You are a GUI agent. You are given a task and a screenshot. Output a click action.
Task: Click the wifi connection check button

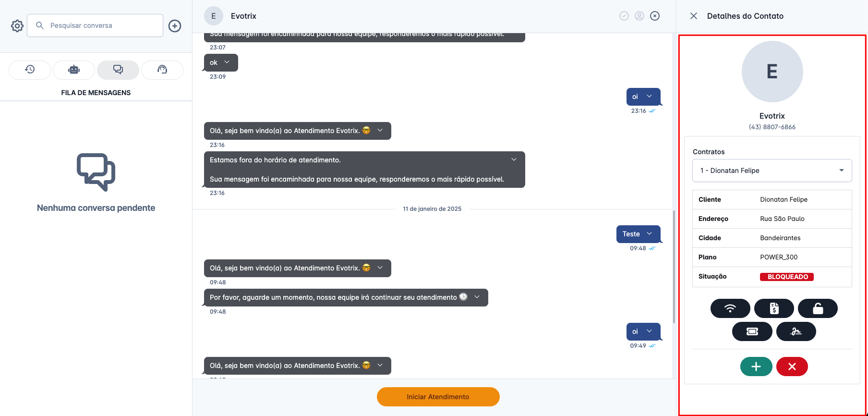pyautogui.click(x=730, y=308)
